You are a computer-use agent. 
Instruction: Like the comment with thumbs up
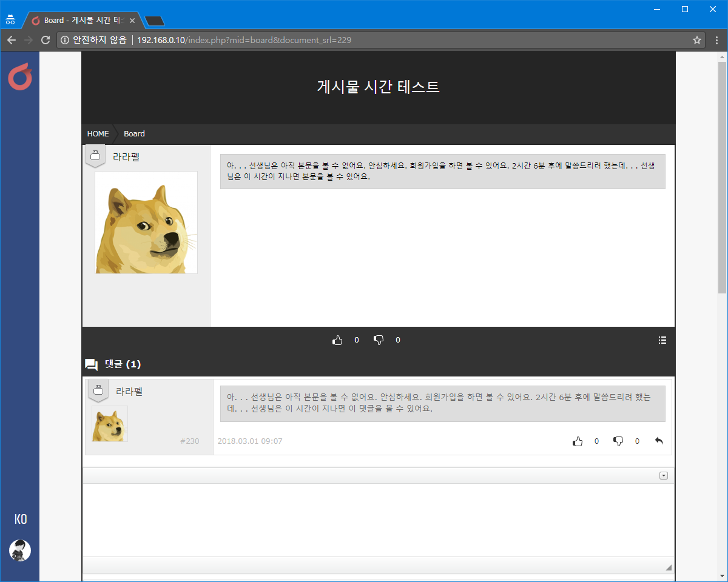[578, 441]
